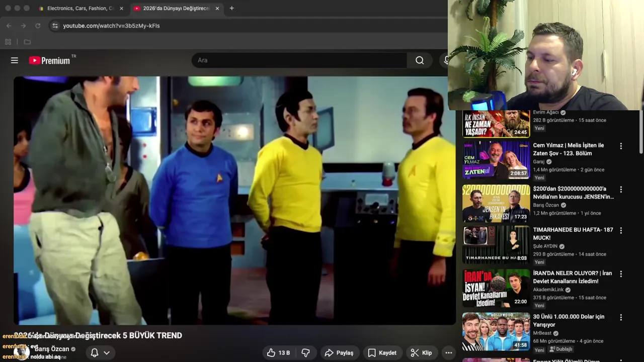Open Cem Yılmaz Zaten Şov video thumbnail
The width and height of the screenshot is (644, 362).
pyautogui.click(x=496, y=160)
